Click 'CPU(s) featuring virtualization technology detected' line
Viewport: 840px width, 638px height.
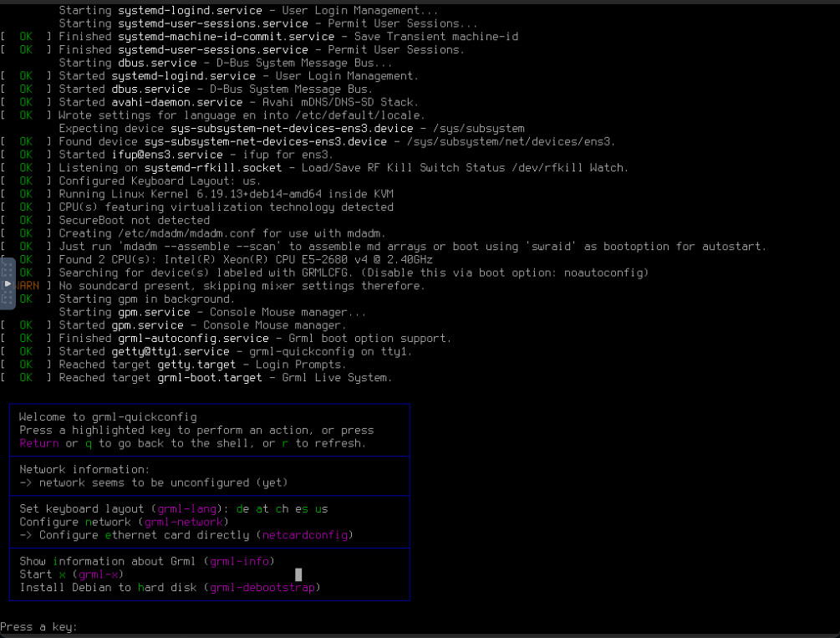point(226,207)
